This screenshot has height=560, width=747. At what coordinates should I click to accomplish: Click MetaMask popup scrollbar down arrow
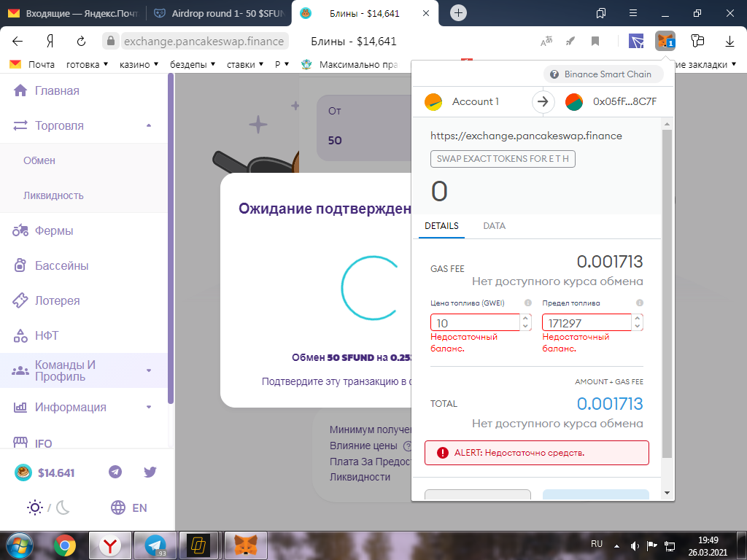tap(667, 493)
